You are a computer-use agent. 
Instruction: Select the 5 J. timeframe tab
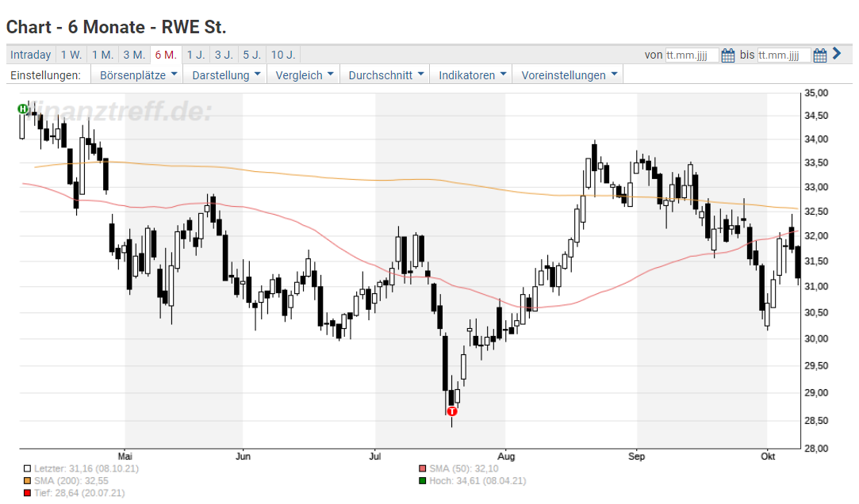tap(252, 55)
